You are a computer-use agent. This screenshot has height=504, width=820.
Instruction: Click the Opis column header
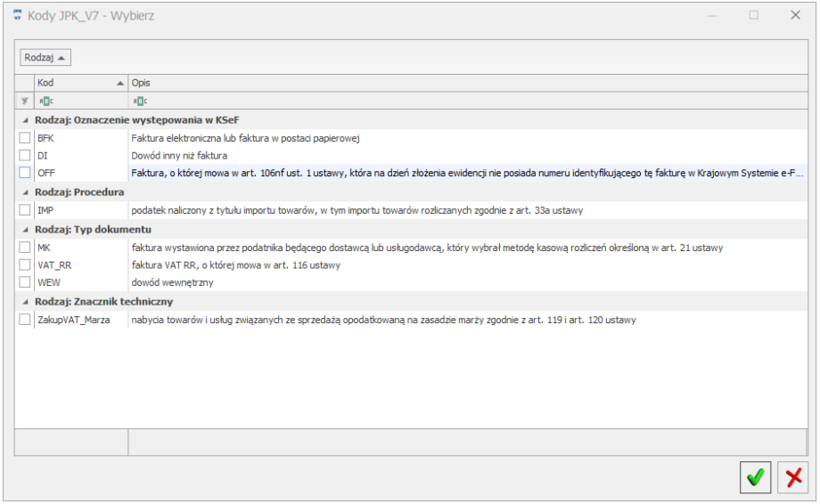(x=446, y=83)
